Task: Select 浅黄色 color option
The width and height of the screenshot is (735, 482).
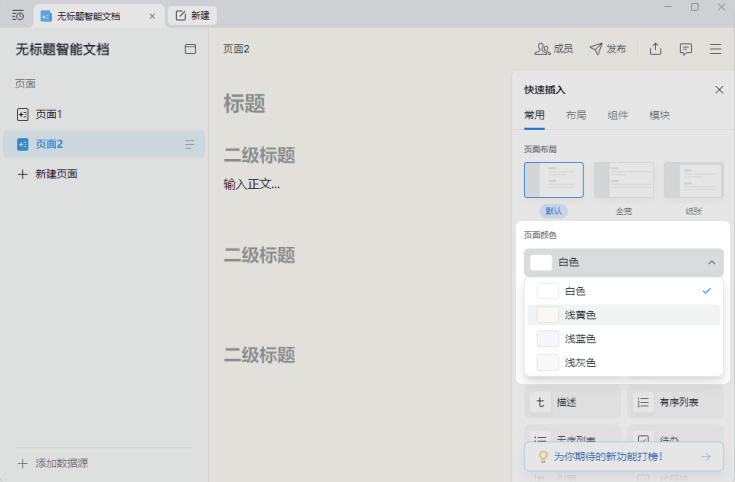Action: click(x=623, y=315)
